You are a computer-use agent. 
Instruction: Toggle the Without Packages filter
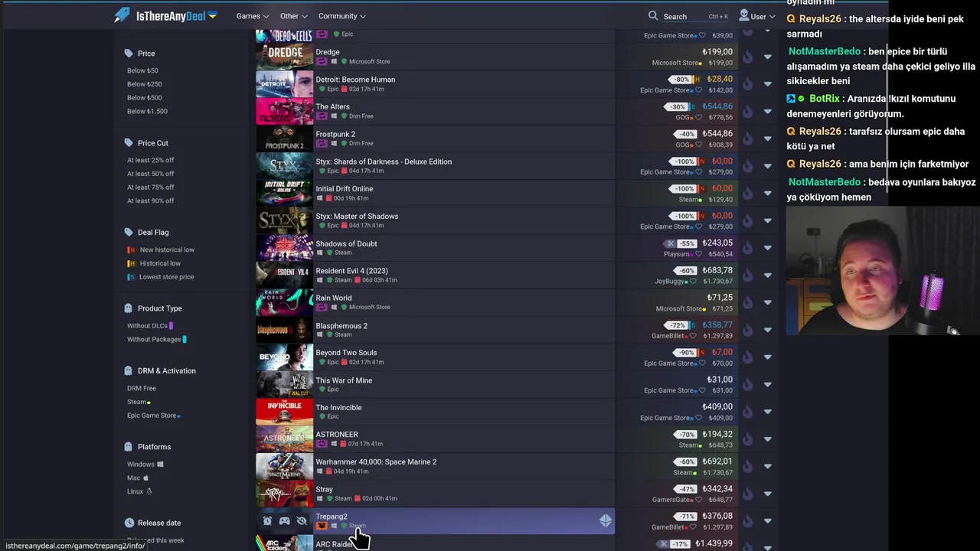pyautogui.click(x=156, y=340)
